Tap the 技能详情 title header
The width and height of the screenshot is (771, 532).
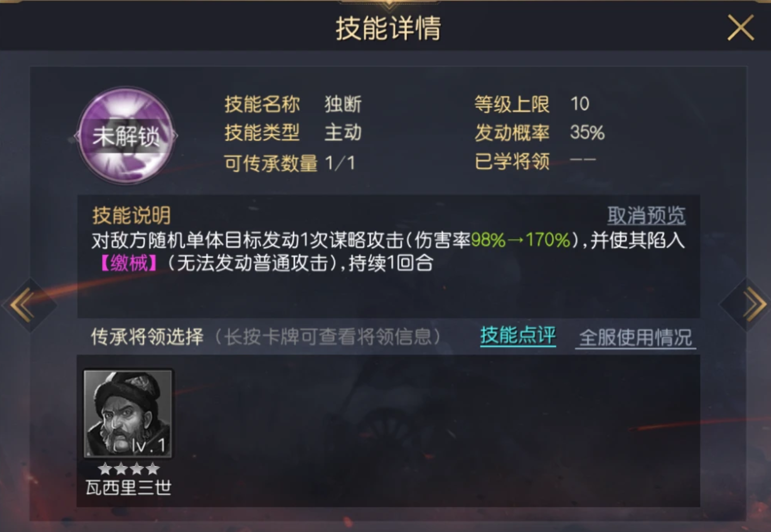388,28
